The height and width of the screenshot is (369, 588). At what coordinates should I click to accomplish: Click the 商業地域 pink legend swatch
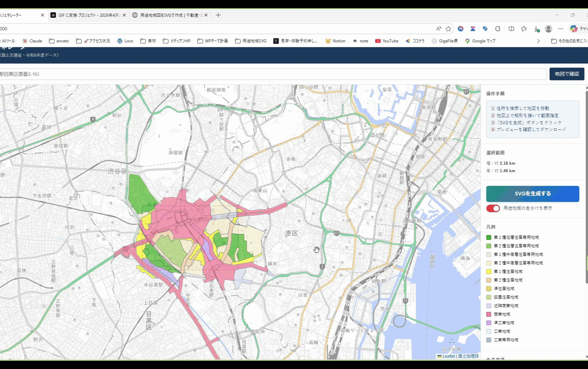pyautogui.click(x=489, y=314)
